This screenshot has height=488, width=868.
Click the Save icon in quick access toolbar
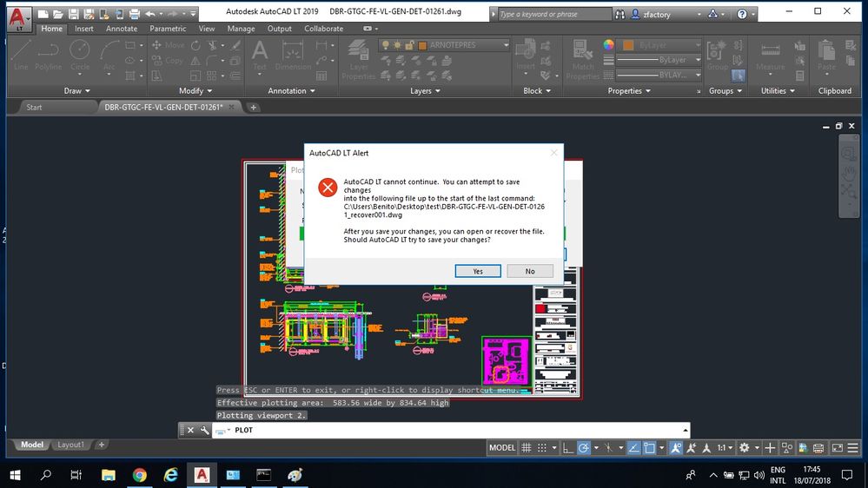[x=73, y=14]
